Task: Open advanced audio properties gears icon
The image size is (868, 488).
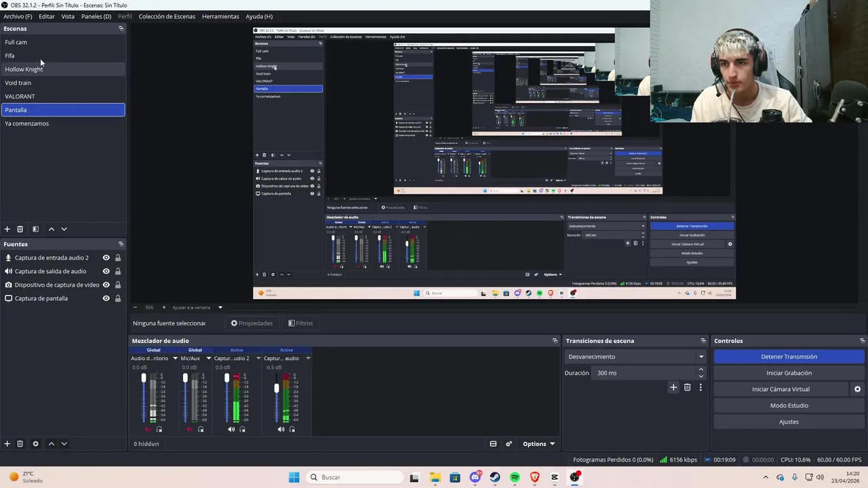Action: coord(509,444)
